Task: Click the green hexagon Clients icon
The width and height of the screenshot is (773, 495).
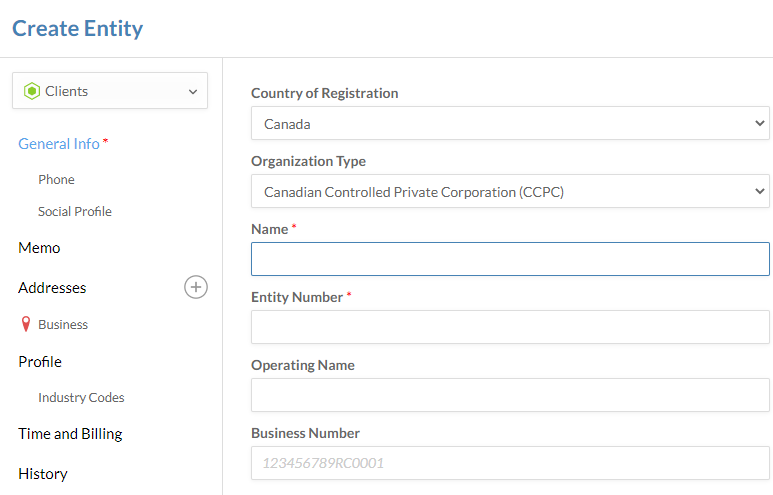Action: point(31,91)
